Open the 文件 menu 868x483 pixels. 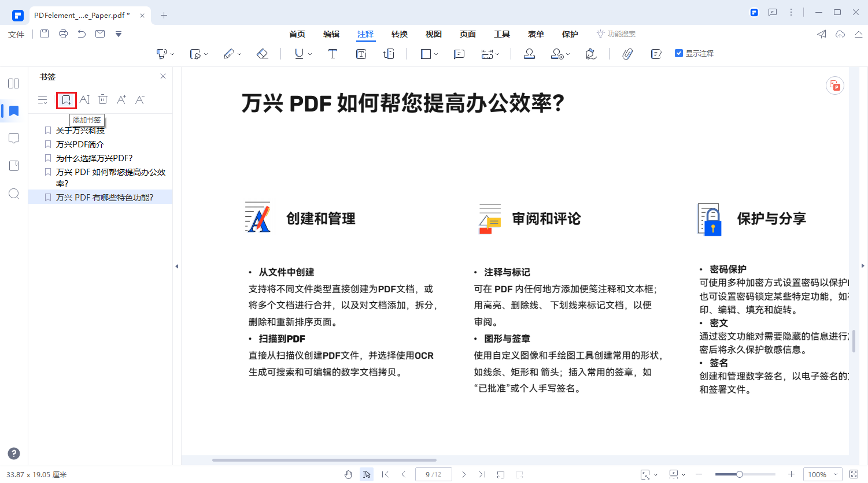tap(16, 34)
